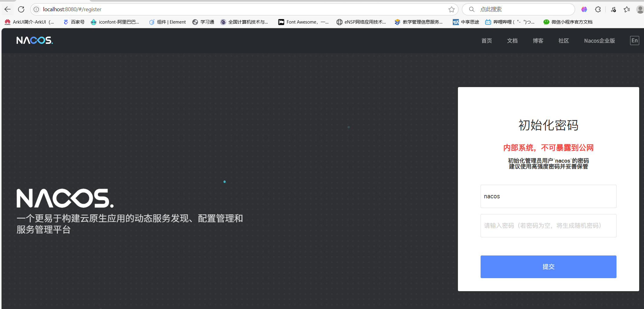
Task: Click the 建议使用高强度密码并妥善保管 text
Action: click(x=549, y=167)
